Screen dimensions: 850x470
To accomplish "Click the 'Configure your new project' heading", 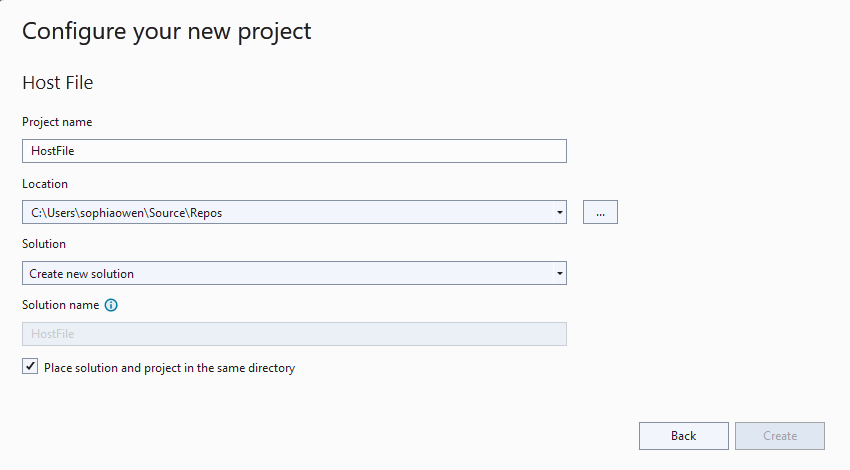I will pos(166,31).
